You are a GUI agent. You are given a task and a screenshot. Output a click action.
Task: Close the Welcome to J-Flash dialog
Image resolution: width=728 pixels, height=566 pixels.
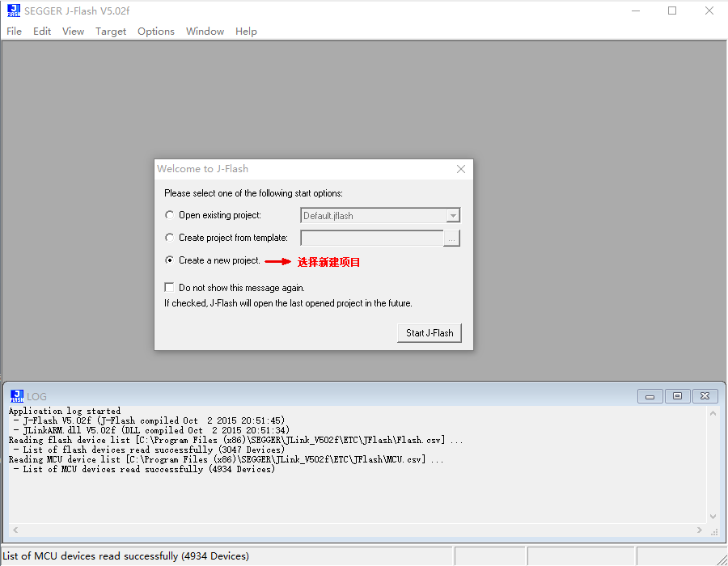point(461,169)
